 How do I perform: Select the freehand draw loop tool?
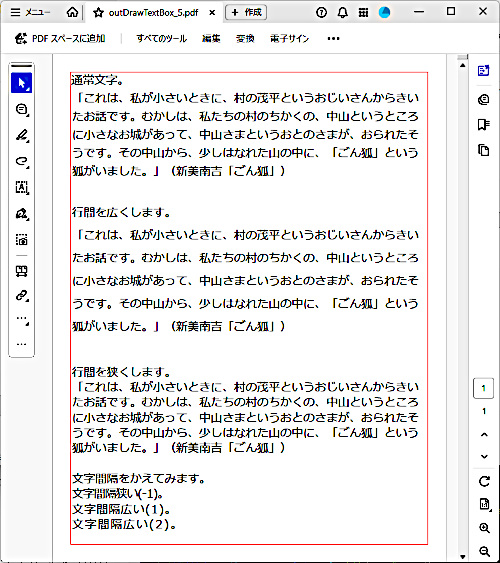coord(22,161)
